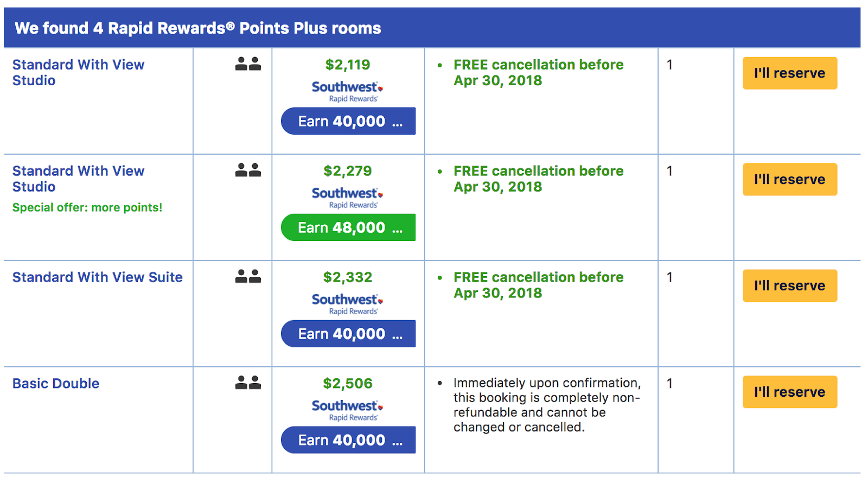Click Southwest Rapid Rewards logo under $2,279
The width and height of the screenshot is (868, 483).
click(x=347, y=198)
